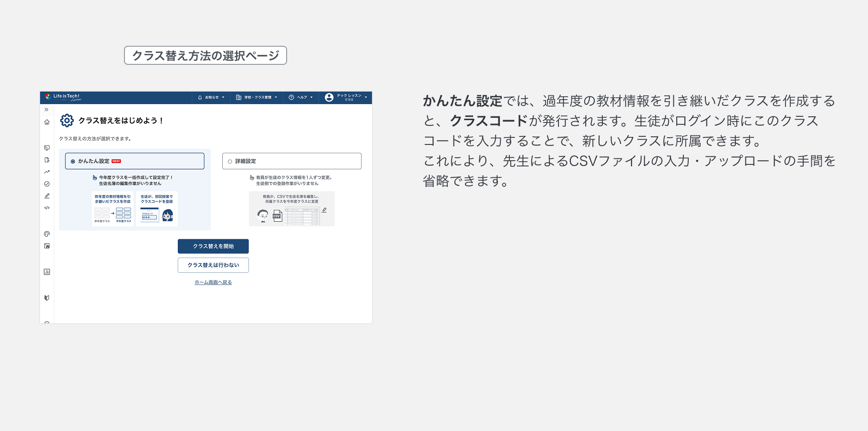Select the monitor/lesson screen icon in sidebar
Screen dimensions: 868x431
click(x=46, y=148)
